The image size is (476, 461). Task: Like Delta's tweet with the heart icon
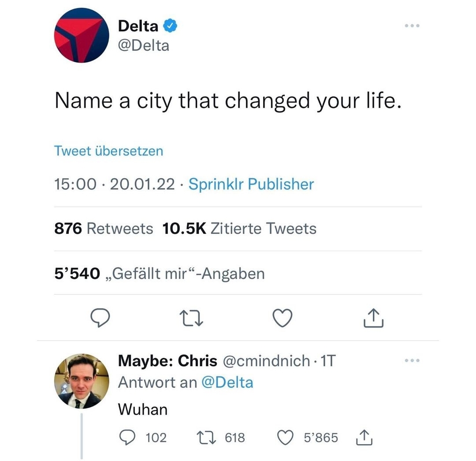pyautogui.click(x=283, y=318)
